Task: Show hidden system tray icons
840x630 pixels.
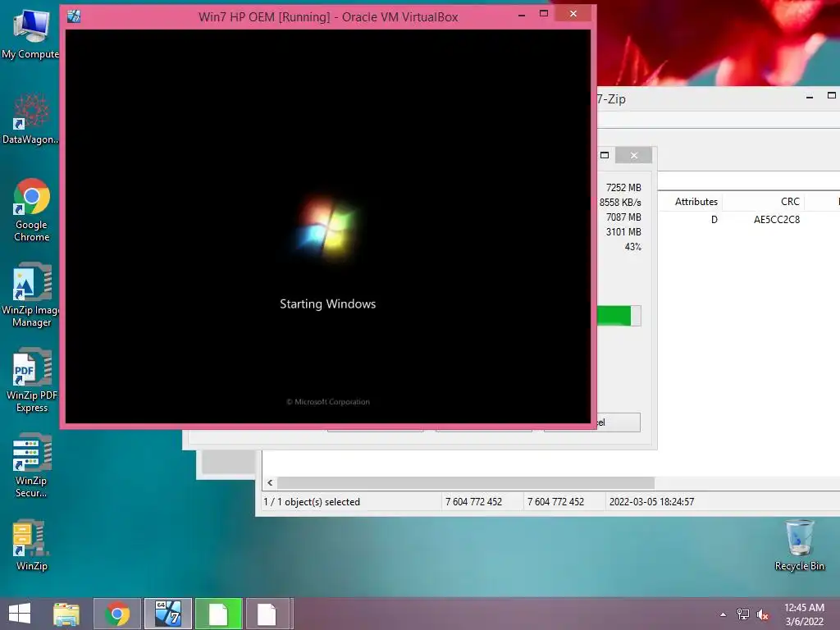Action: [x=724, y=614]
